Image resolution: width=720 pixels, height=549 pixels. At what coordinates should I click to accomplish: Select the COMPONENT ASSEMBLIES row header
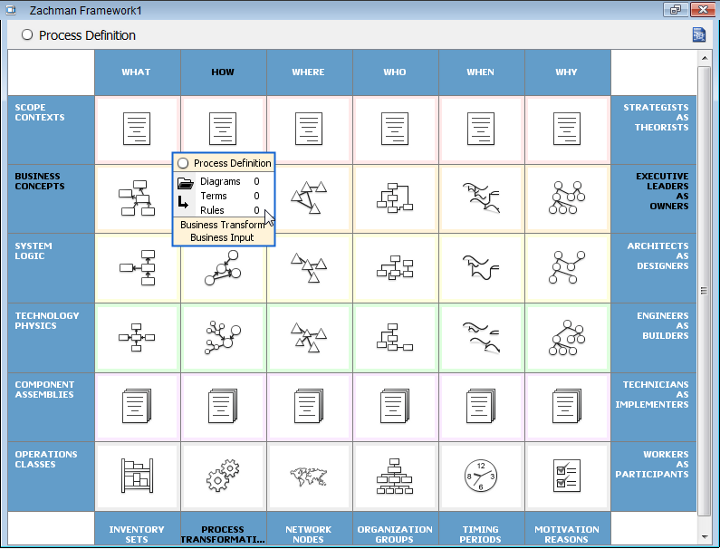[51, 407]
